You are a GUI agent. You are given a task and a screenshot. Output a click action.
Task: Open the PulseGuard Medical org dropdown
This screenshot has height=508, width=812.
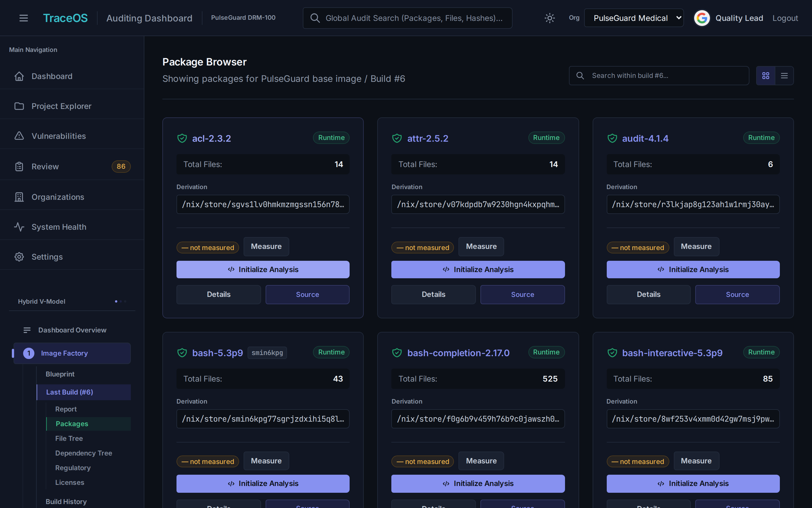coord(634,18)
